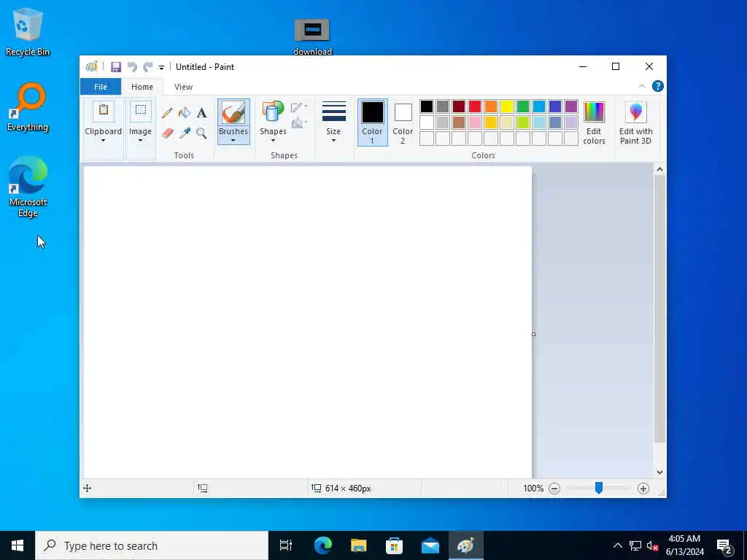Expand the Size dropdown arrow
This screenshot has height=560, width=747.
333,141
